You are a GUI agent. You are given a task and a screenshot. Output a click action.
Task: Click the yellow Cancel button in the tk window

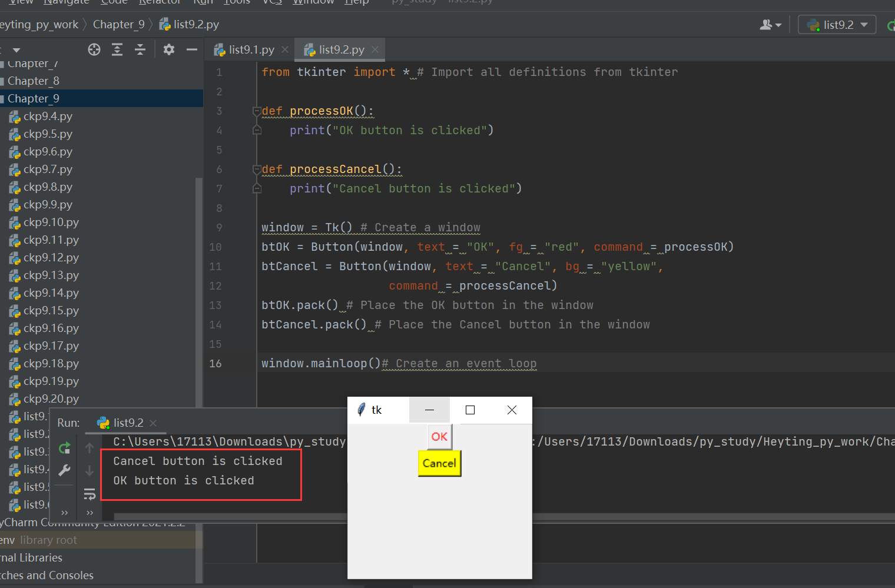coord(439,464)
